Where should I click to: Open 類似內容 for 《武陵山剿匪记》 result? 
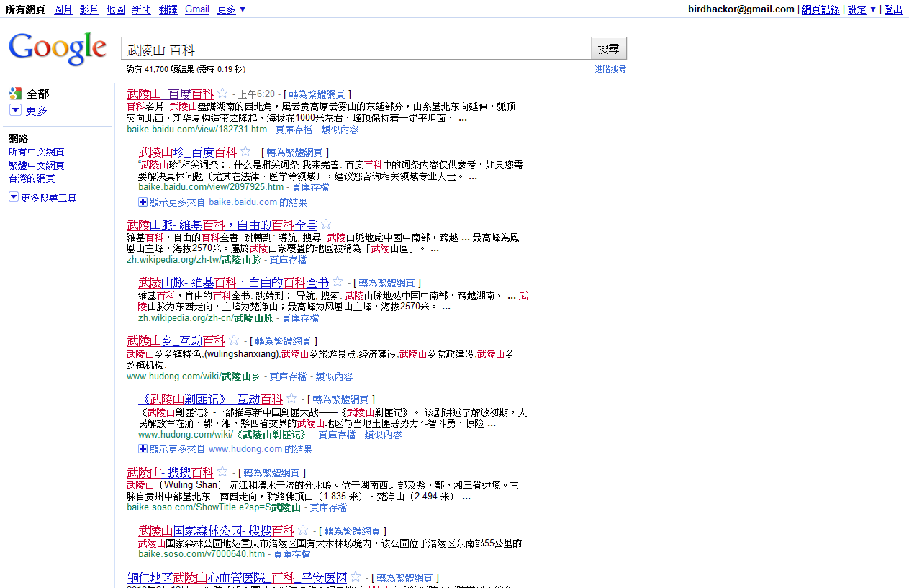coord(383,435)
